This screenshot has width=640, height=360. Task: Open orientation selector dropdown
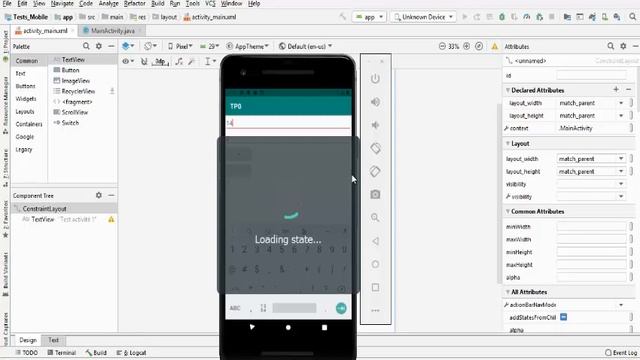(x=150, y=46)
